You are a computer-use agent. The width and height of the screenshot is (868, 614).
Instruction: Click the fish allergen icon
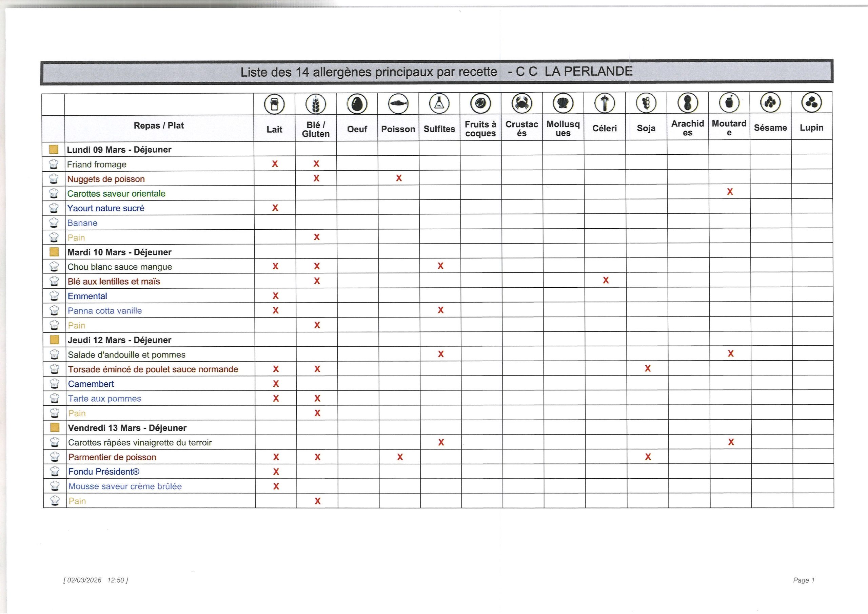pos(398,103)
